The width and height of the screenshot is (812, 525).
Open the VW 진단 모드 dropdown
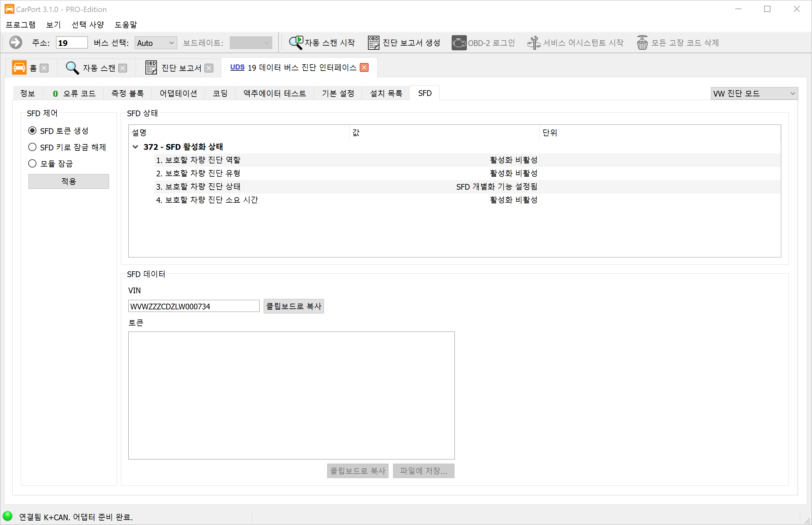click(754, 93)
